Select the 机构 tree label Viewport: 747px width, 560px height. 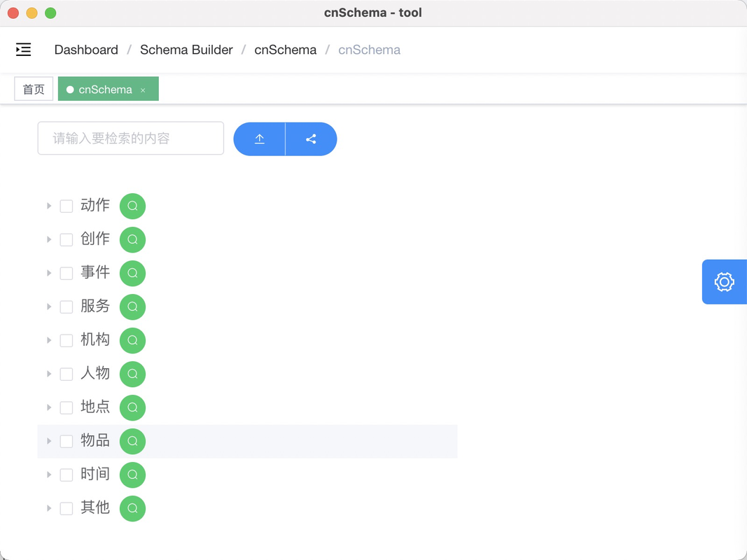pyautogui.click(x=95, y=339)
